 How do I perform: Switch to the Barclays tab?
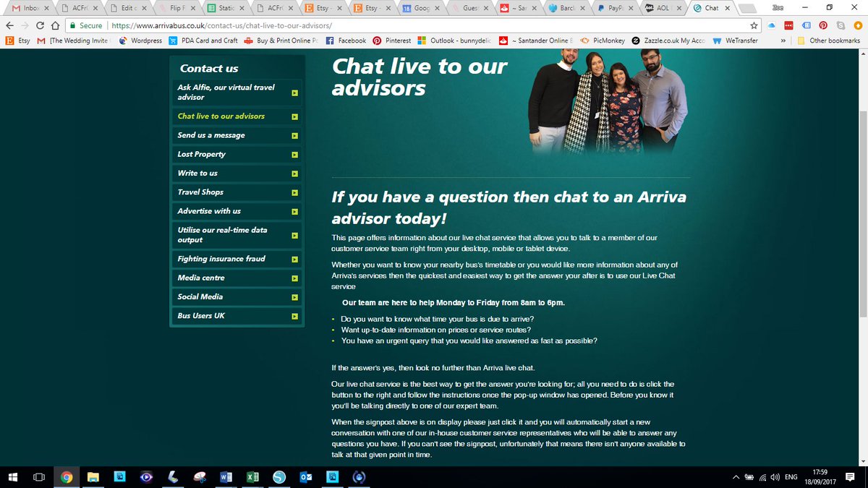568,9
